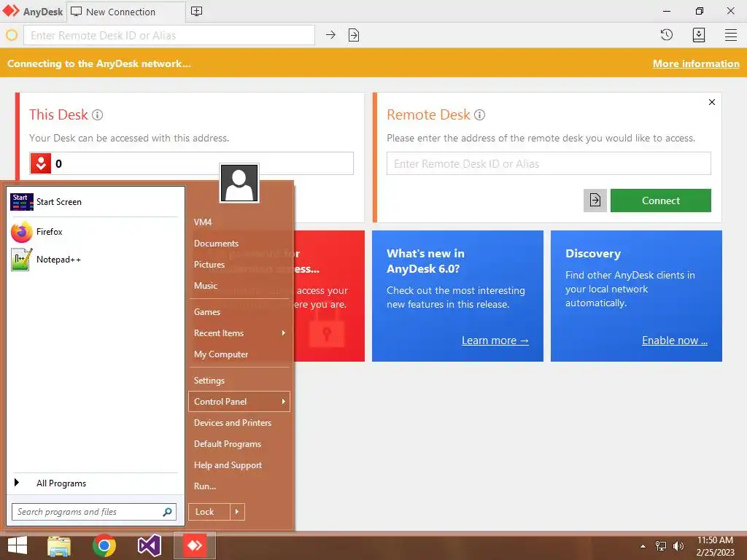The image size is (747, 560).
Task: Click the taskbar clock and date
Action: (x=715, y=546)
